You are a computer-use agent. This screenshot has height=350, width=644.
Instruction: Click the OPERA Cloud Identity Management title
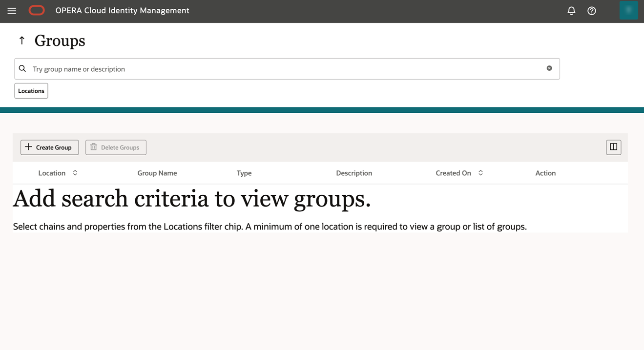[122, 10]
